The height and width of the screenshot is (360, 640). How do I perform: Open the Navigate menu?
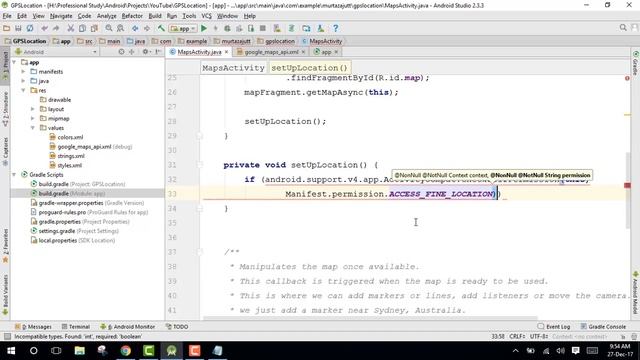[x=61, y=16]
